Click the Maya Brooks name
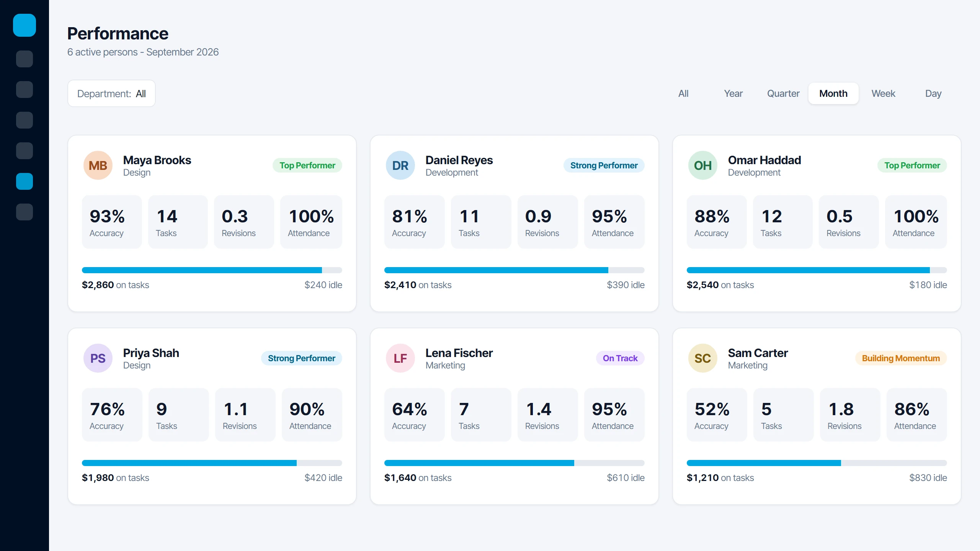980x551 pixels. click(x=157, y=160)
